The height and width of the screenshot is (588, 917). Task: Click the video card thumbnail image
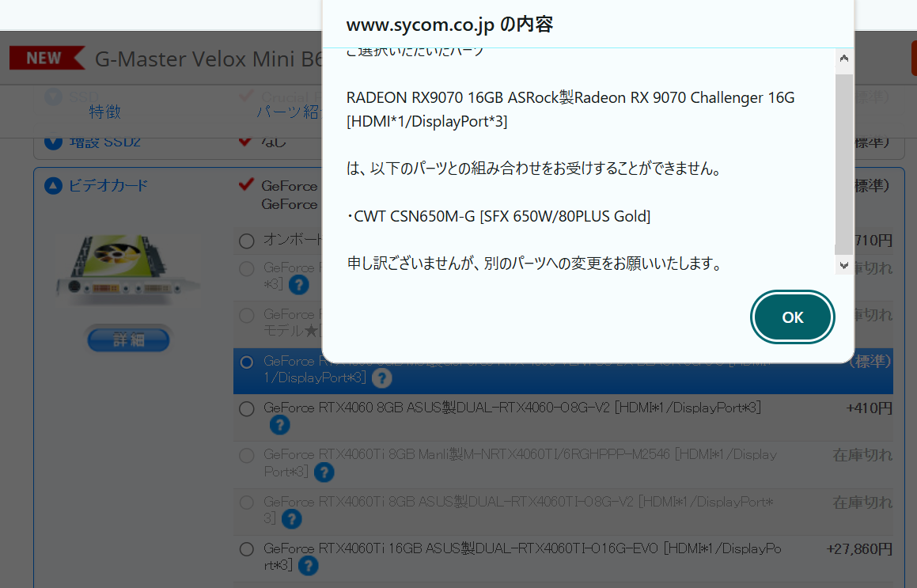point(127,269)
